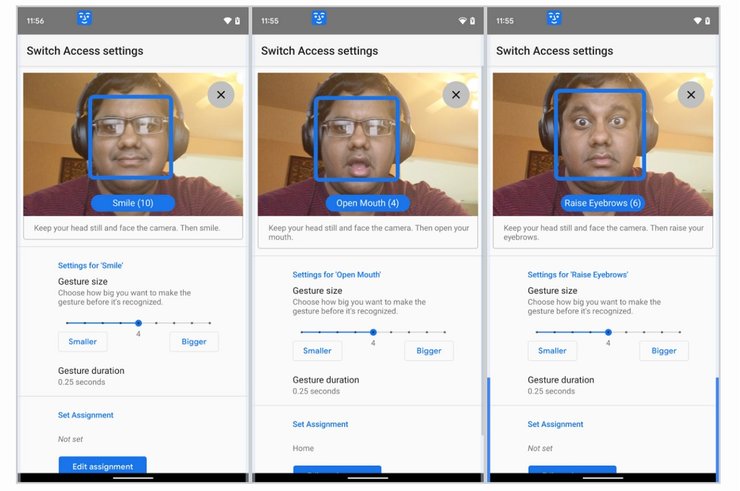Close the Raise Eyebrows camera preview

[x=690, y=95]
